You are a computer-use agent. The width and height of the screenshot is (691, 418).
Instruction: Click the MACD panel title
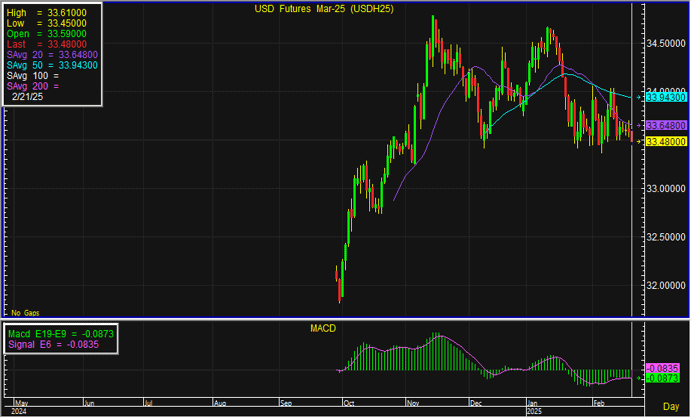(323, 328)
